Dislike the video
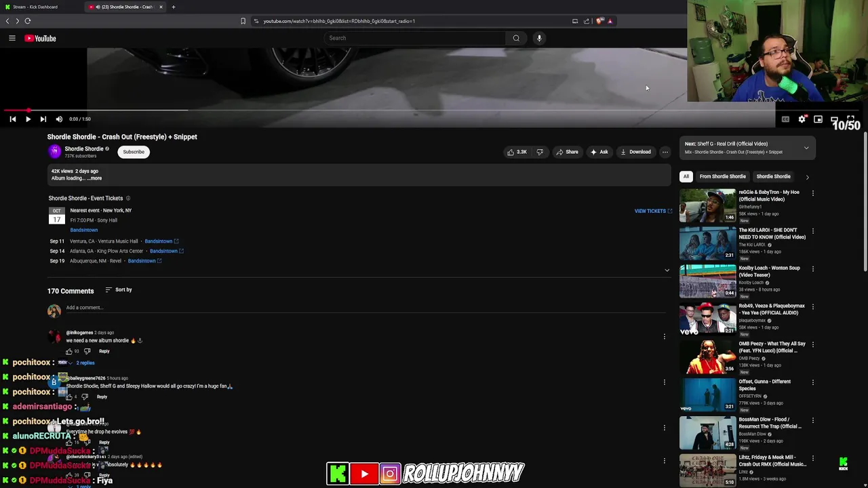This screenshot has width=868, height=488. [x=540, y=152]
